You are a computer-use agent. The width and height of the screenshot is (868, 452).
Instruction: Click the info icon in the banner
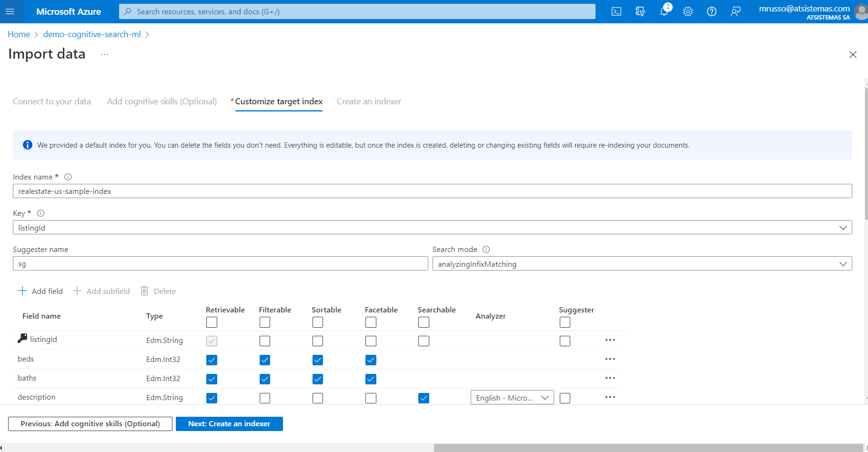tap(28, 145)
